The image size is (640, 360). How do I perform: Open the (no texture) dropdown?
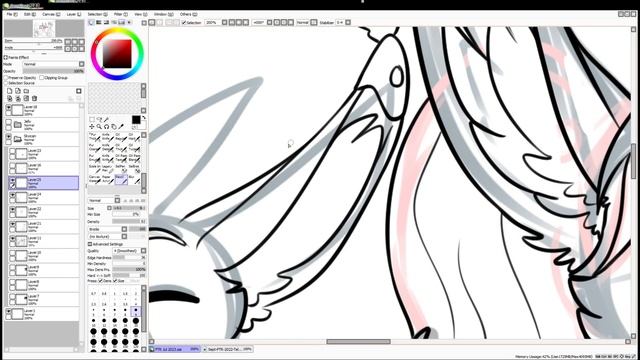(x=108, y=236)
